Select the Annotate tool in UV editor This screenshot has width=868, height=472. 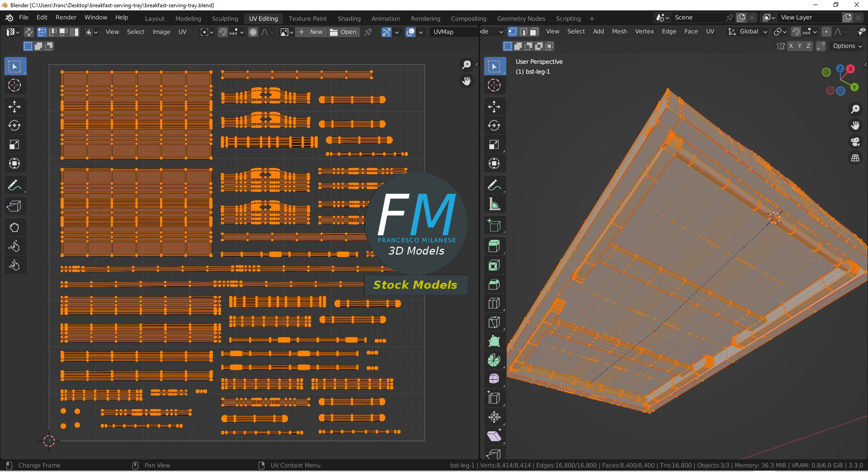[x=14, y=186]
